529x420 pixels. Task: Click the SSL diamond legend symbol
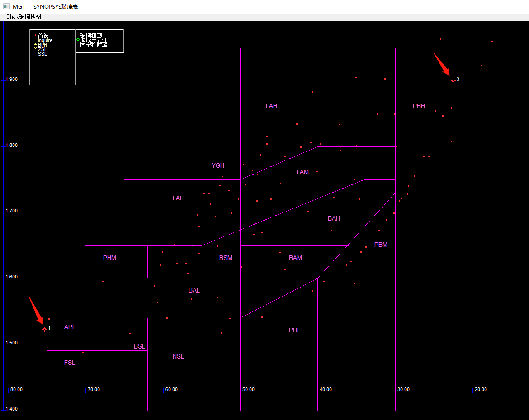(x=35, y=53)
